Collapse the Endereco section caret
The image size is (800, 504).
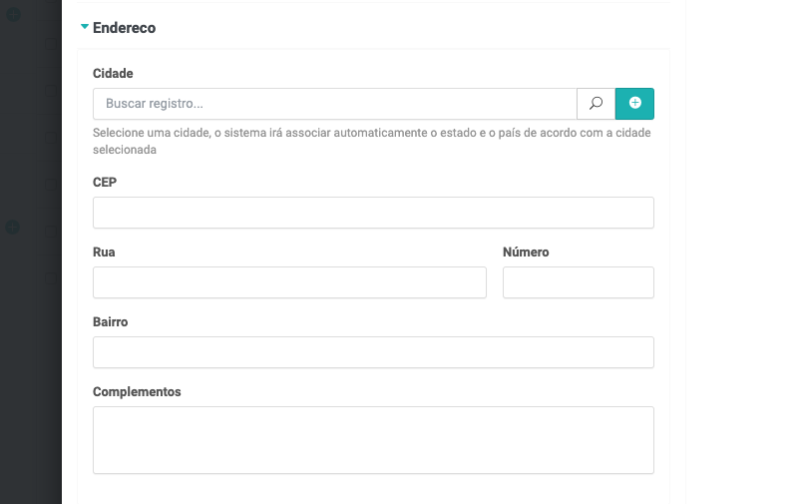[85, 28]
